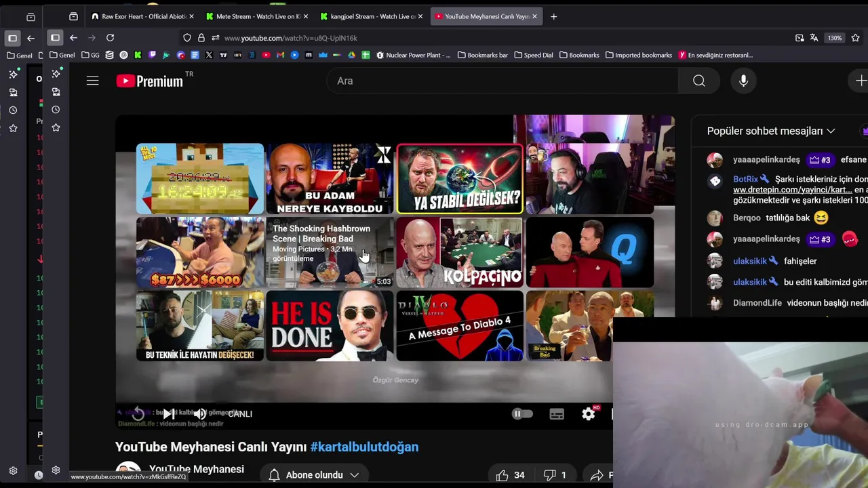The image size is (868, 488).
Task: Open a new browser tab with plus
Action: tap(554, 16)
